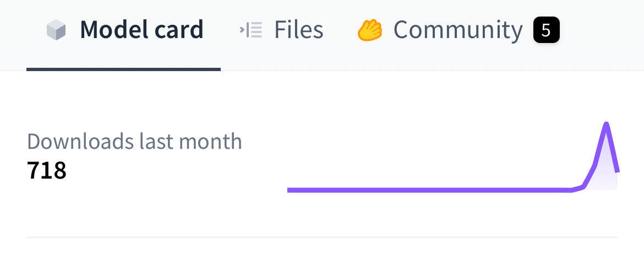Select the word Community in the tab bar
Screen dimensions: 644x269
(458, 30)
